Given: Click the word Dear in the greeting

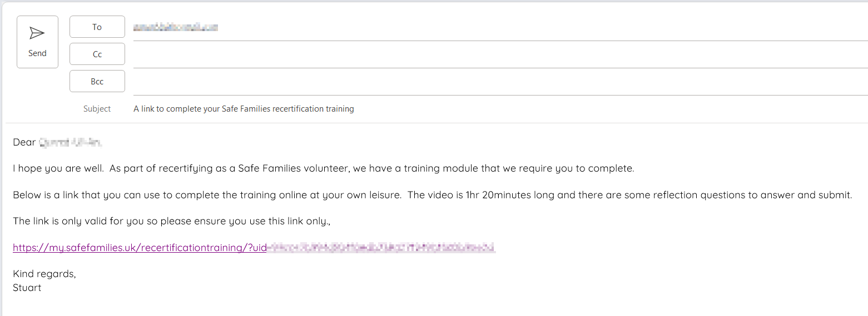Looking at the screenshot, I should [24, 143].
